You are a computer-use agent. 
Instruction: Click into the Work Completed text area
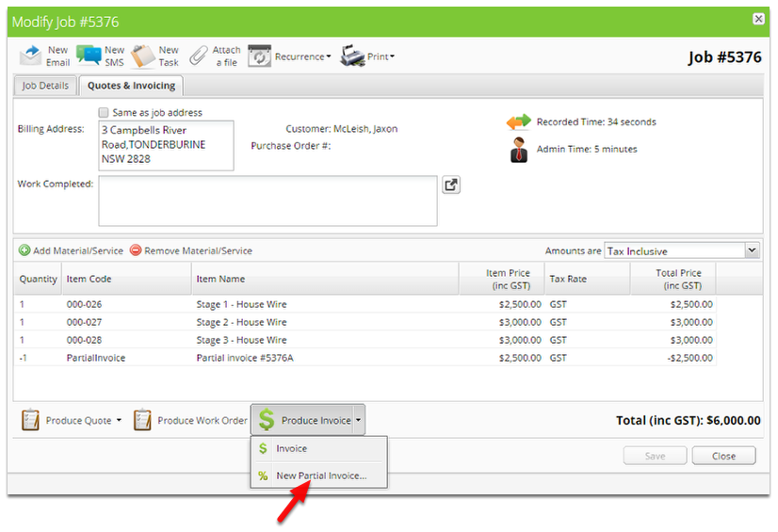point(267,201)
